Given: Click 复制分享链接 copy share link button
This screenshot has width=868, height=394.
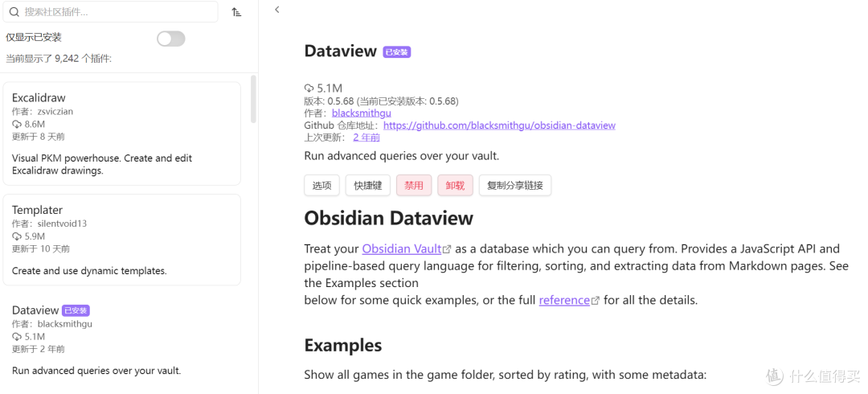Looking at the screenshot, I should pos(515,186).
